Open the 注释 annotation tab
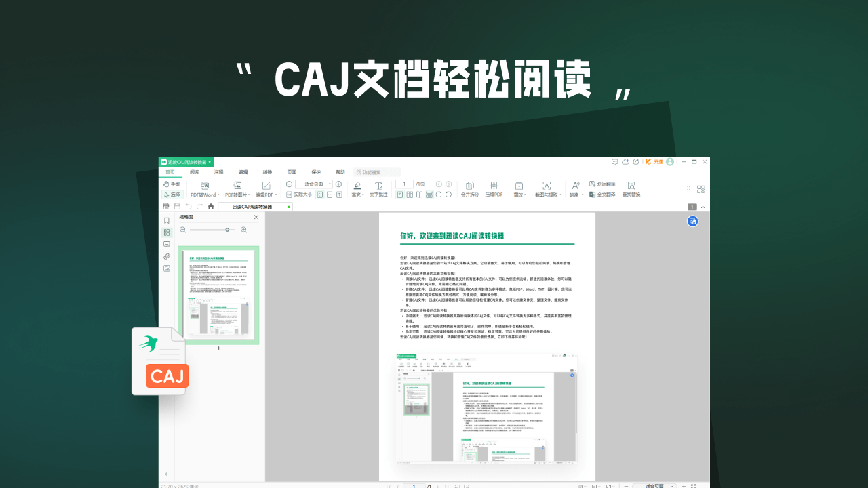This screenshot has height=488, width=868. point(218,171)
